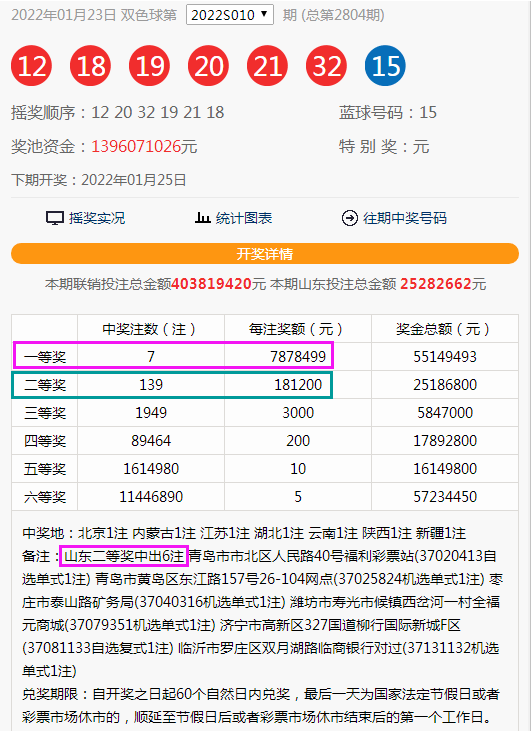The height and width of the screenshot is (731, 531).
Task: Click the arrow circle icon for 往期中奖号码
Action: 350,218
